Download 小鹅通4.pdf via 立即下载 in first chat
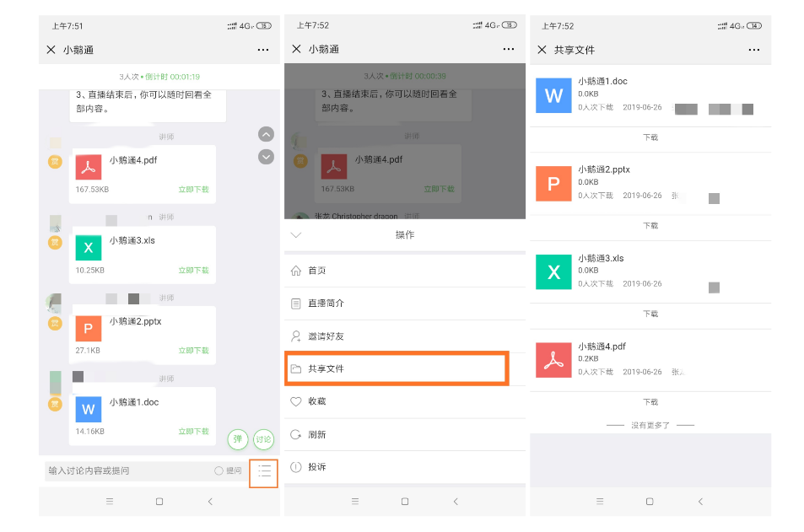This screenshot has height=532, width=804. coord(194,190)
